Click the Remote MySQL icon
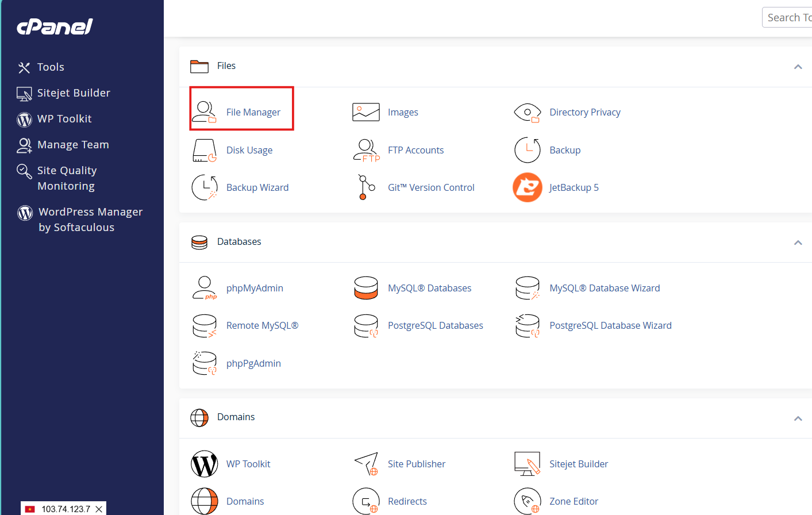 pos(205,326)
